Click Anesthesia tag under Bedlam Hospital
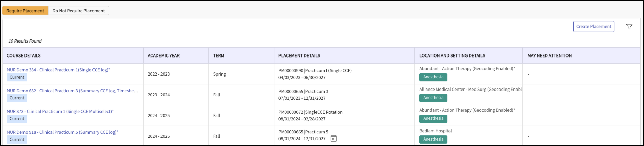Screen dimensions: 644x146 click(x=433, y=139)
